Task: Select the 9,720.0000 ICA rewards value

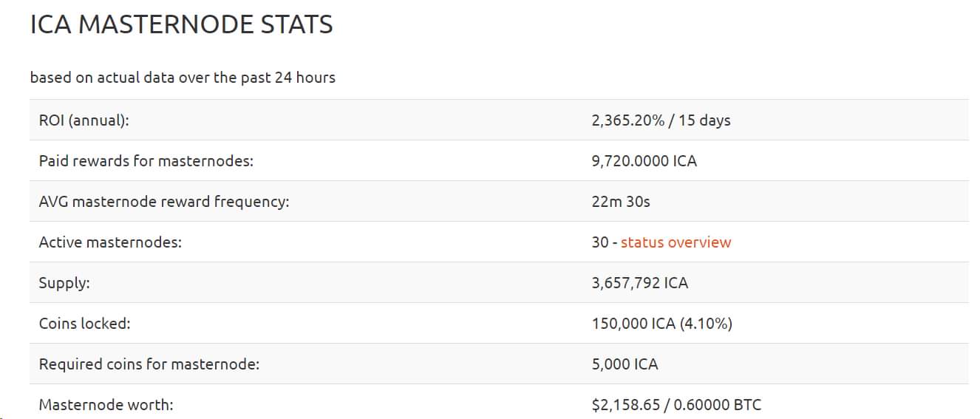Action: pyautogui.click(x=644, y=161)
